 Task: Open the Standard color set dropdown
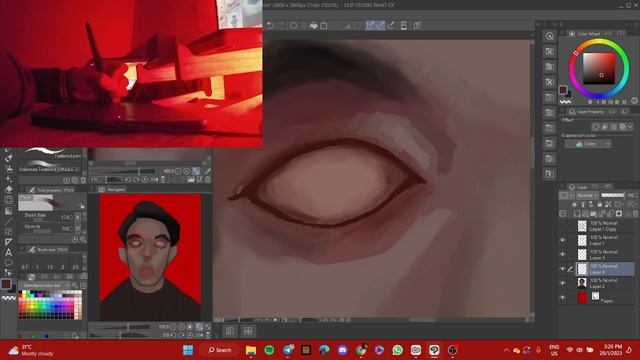45,285
